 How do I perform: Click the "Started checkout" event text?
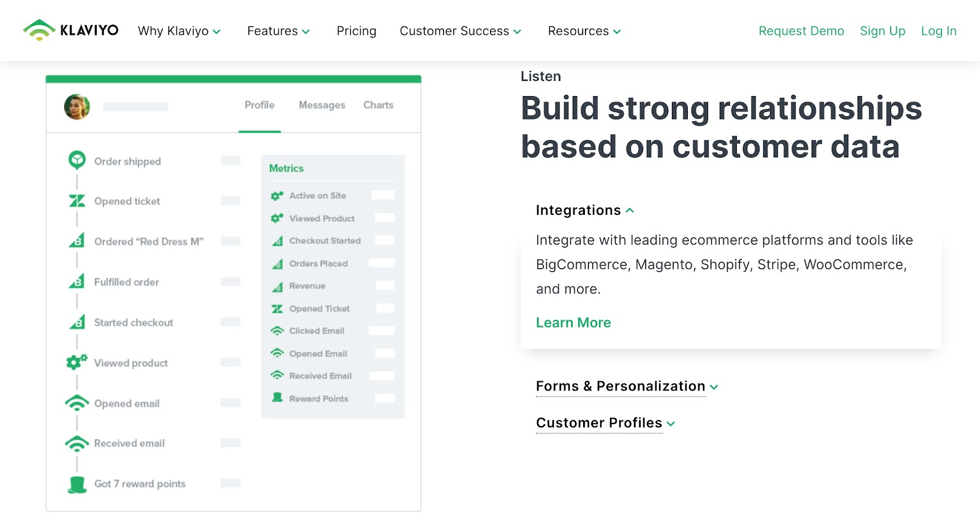point(134,322)
